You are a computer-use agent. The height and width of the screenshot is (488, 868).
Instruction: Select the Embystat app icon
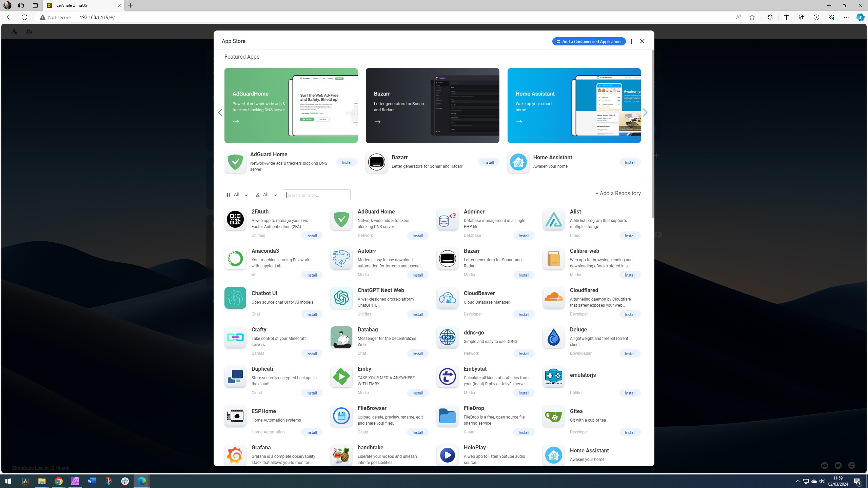(447, 377)
